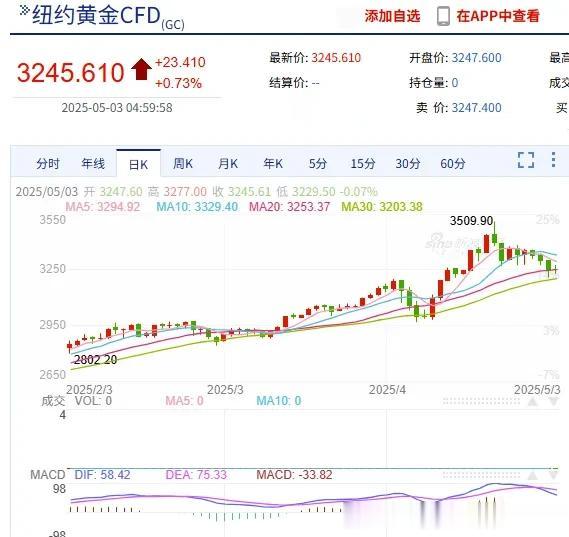Click the 纽约黄金CFD title
This screenshot has width=569, height=537.
(x=96, y=15)
